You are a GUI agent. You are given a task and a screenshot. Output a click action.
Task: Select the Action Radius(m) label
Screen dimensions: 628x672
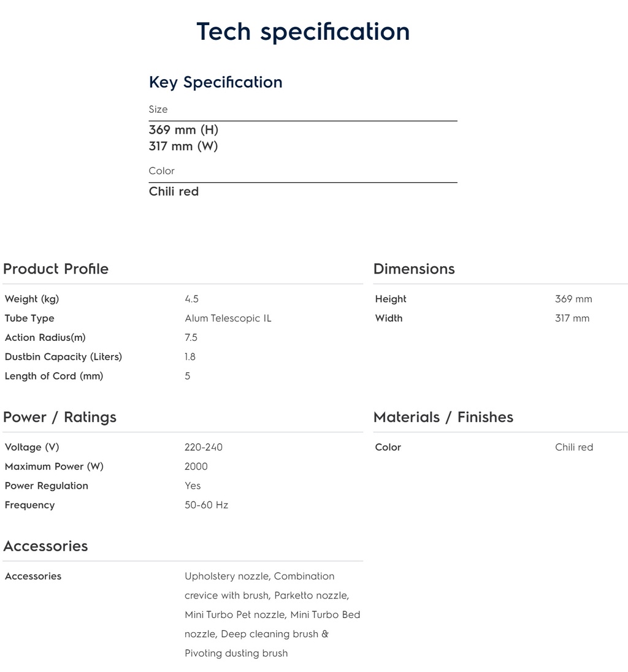pyautogui.click(x=45, y=337)
